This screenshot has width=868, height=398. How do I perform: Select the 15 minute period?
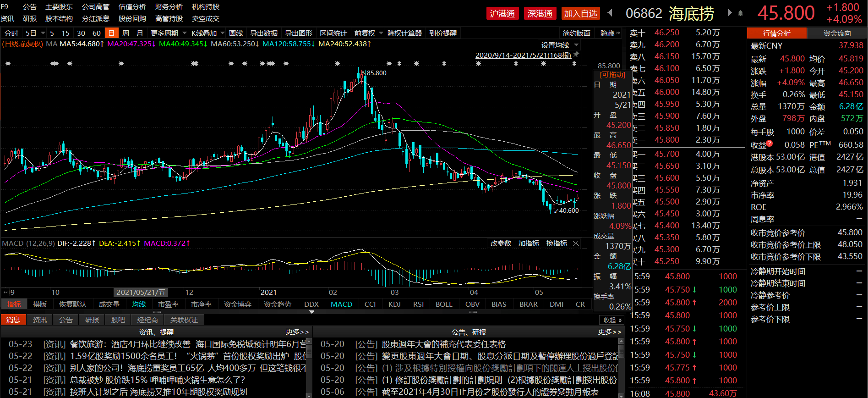tap(66, 33)
